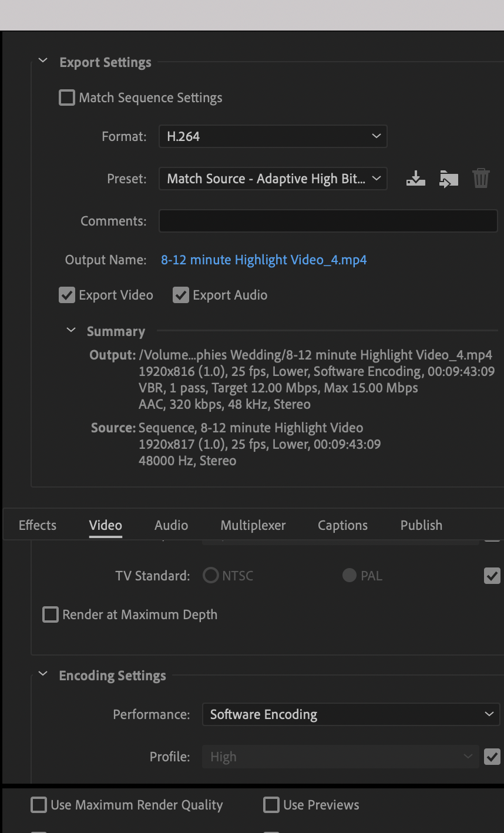This screenshot has width=504, height=833.
Task: Uncheck the Export Audio checkbox
Action: pyautogui.click(x=181, y=295)
